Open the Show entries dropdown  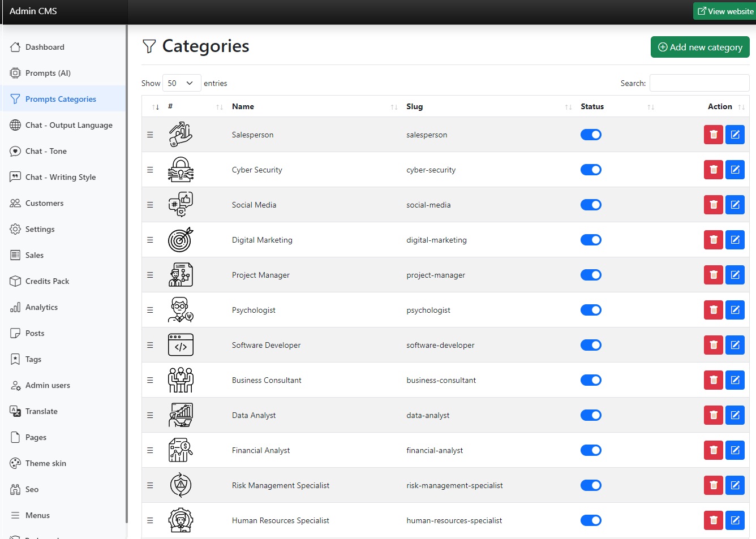[x=181, y=83]
